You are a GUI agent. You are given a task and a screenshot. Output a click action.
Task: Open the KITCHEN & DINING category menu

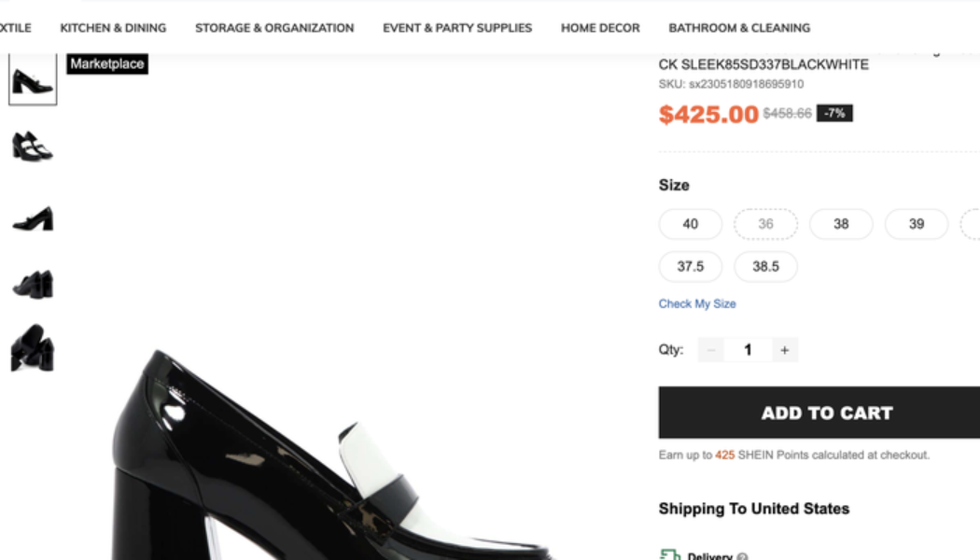pos(113,28)
